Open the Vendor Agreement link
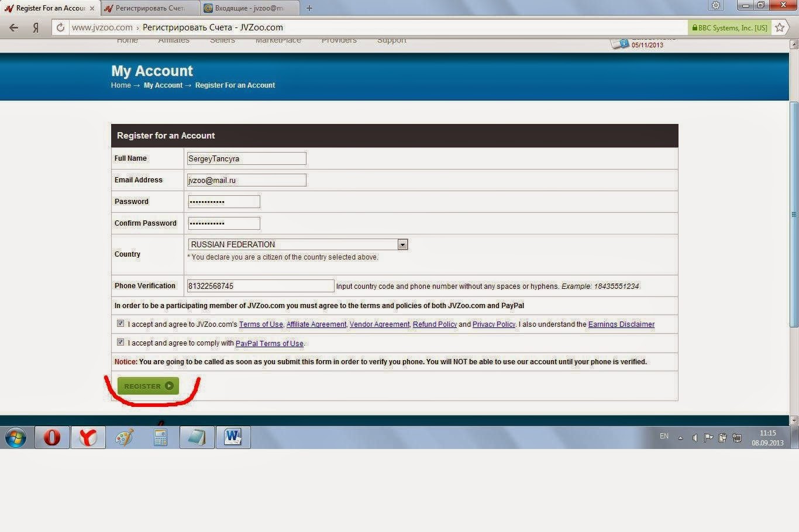This screenshot has height=532, width=799. [x=380, y=324]
